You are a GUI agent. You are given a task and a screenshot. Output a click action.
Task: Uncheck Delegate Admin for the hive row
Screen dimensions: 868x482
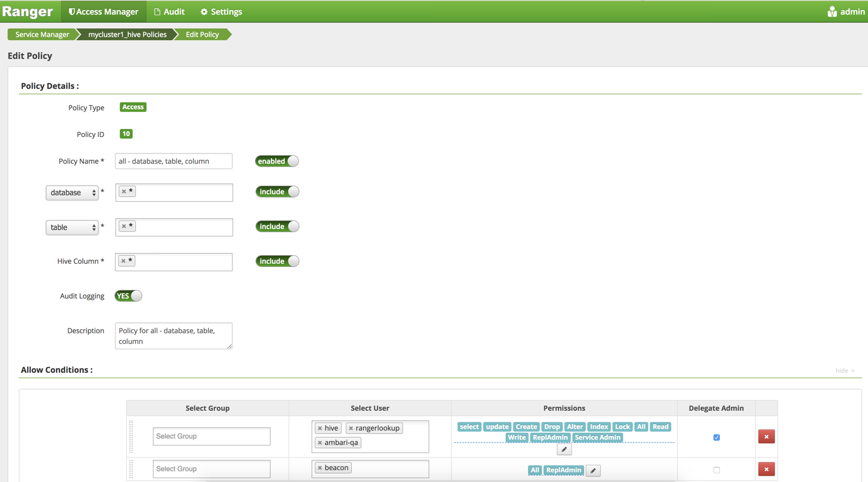pyautogui.click(x=716, y=437)
